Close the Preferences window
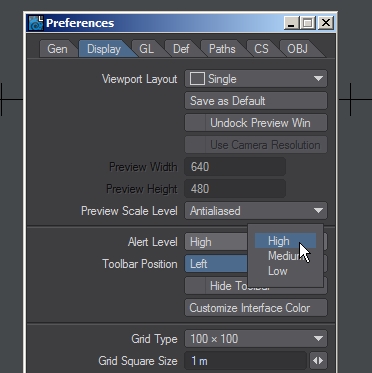The height and width of the screenshot is (373, 372). (x=325, y=23)
